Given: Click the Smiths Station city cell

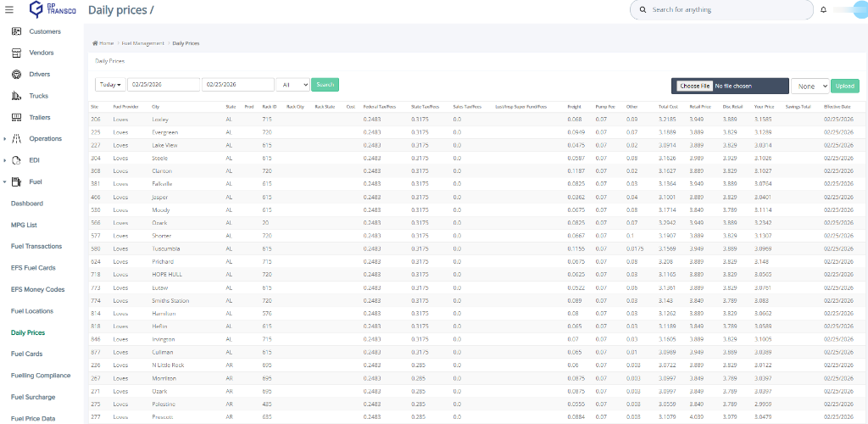Looking at the screenshot, I should click(170, 300).
